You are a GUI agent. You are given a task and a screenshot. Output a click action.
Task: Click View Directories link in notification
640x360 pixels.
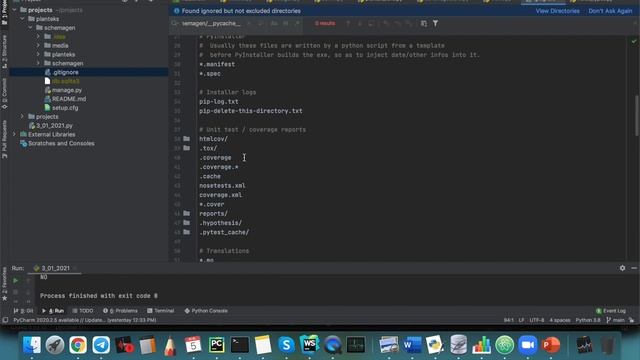tap(558, 11)
